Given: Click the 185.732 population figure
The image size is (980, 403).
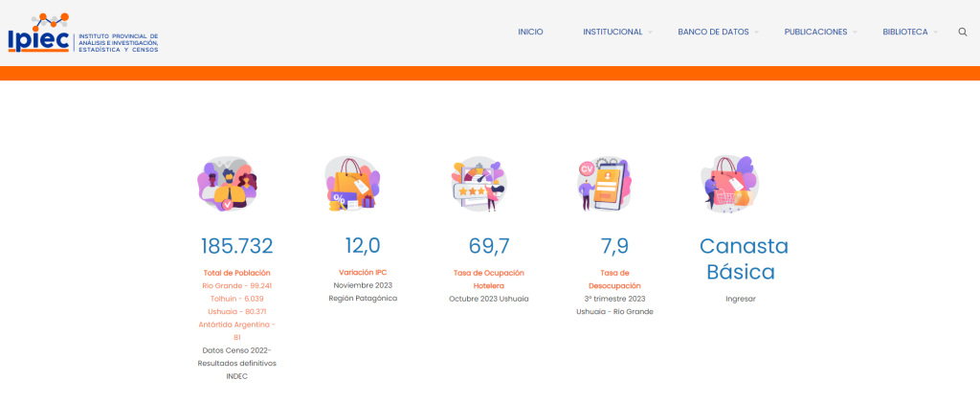Looking at the screenshot, I should coord(236,246).
